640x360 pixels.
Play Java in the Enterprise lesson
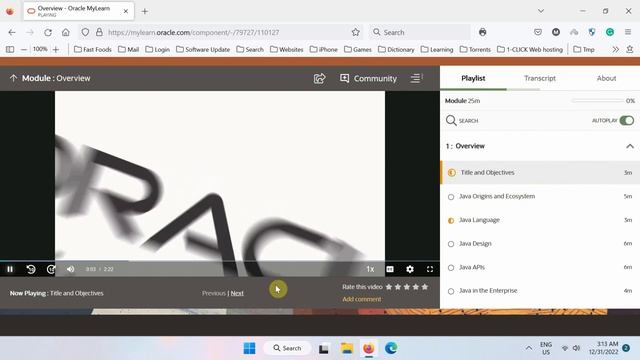pyautogui.click(x=540, y=291)
